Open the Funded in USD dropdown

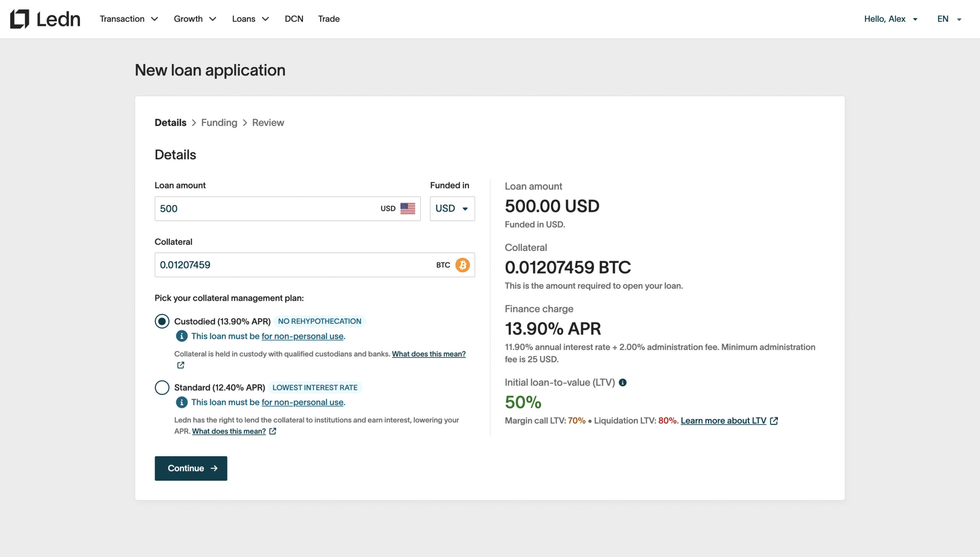point(452,208)
